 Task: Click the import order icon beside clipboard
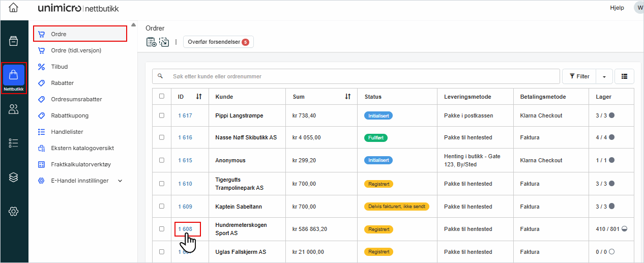[x=164, y=42]
